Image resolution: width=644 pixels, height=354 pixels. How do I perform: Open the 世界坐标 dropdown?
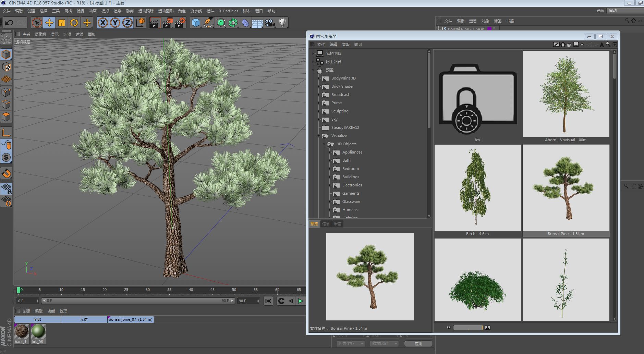click(351, 343)
